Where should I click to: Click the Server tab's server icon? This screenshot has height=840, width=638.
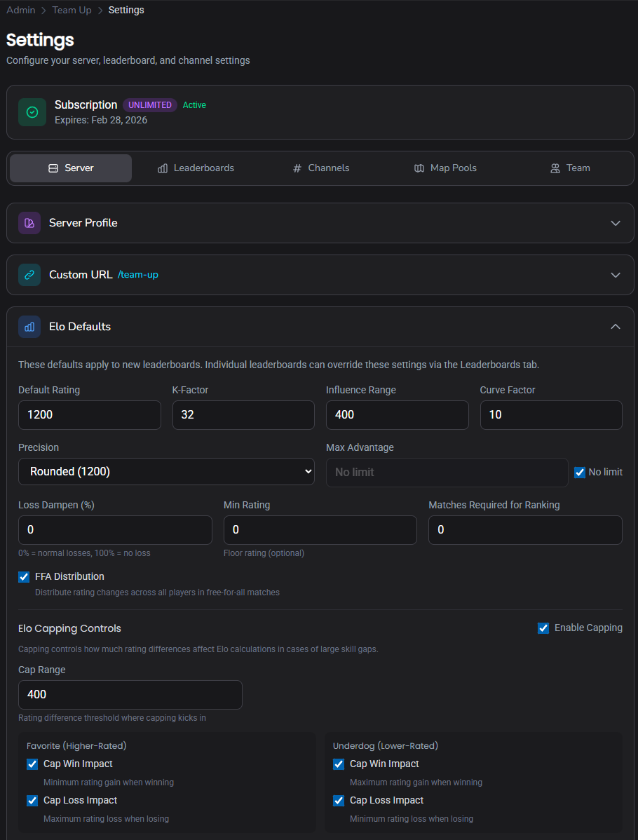coord(53,168)
